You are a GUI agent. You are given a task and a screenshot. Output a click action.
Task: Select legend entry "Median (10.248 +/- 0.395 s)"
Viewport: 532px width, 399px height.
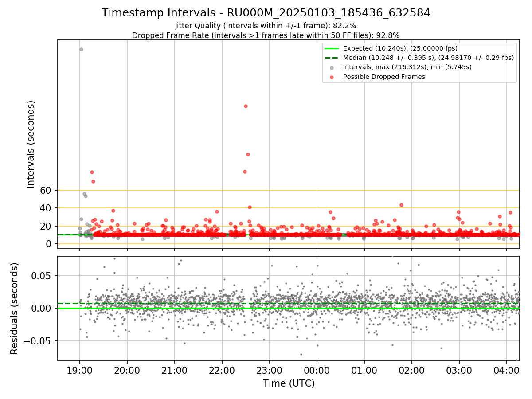(x=429, y=58)
